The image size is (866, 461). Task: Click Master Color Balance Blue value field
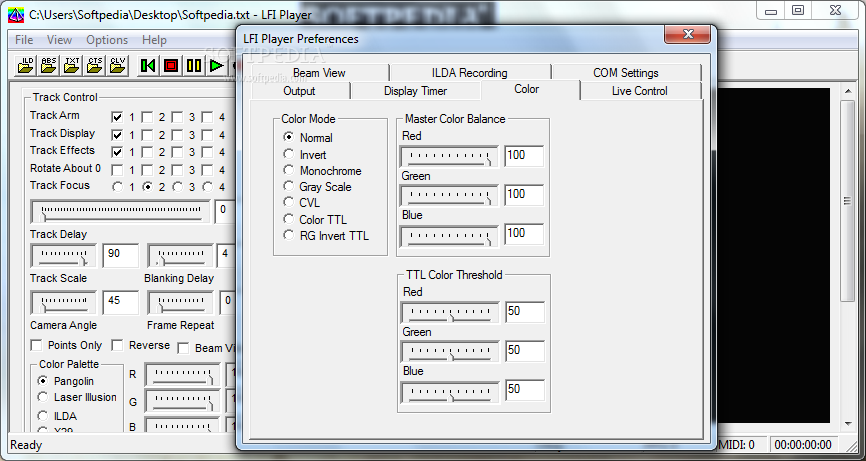tap(524, 235)
